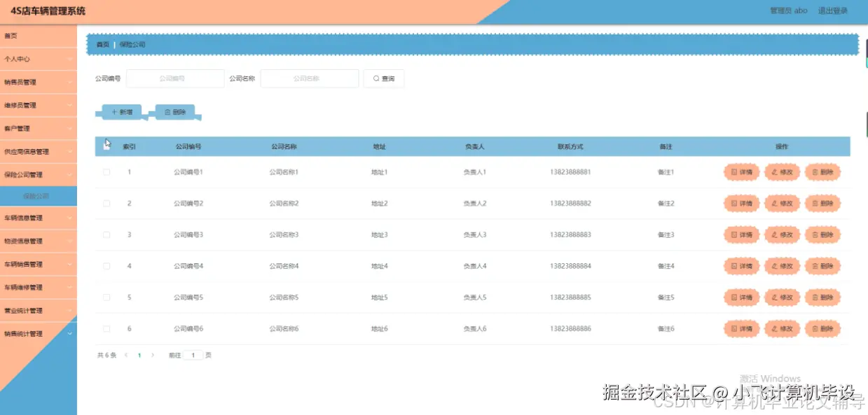The image size is (868, 415).
Task: Expand the 客户管理 sidebar menu
Action: pos(39,128)
